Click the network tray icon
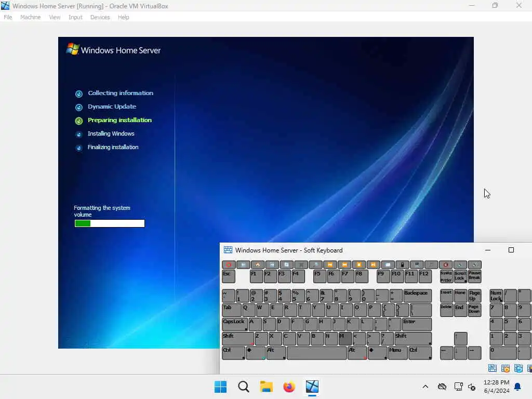Viewport: 532px width, 399px height. coord(458,387)
